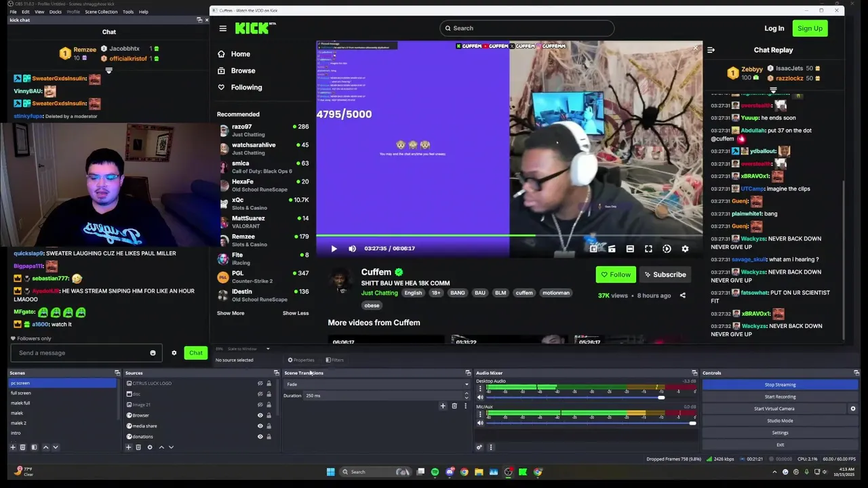
Task: Hide the Browser source
Action: pos(260,415)
